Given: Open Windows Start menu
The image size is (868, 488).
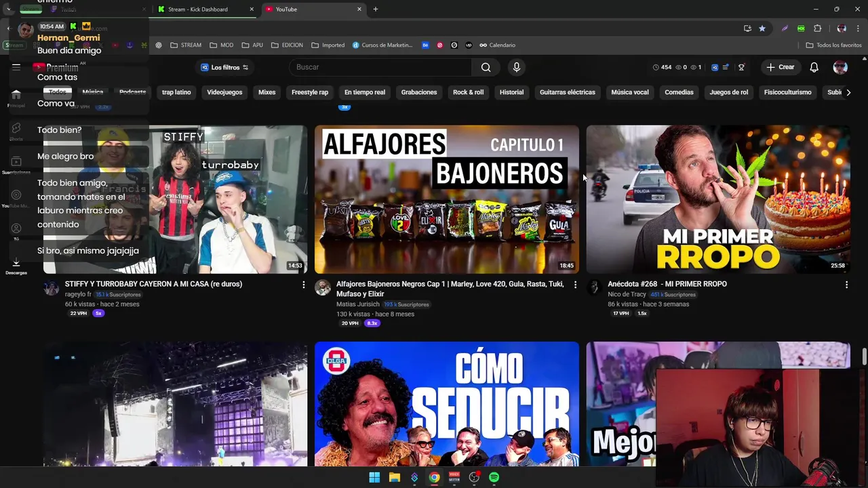Looking at the screenshot, I should click(374, 477).
